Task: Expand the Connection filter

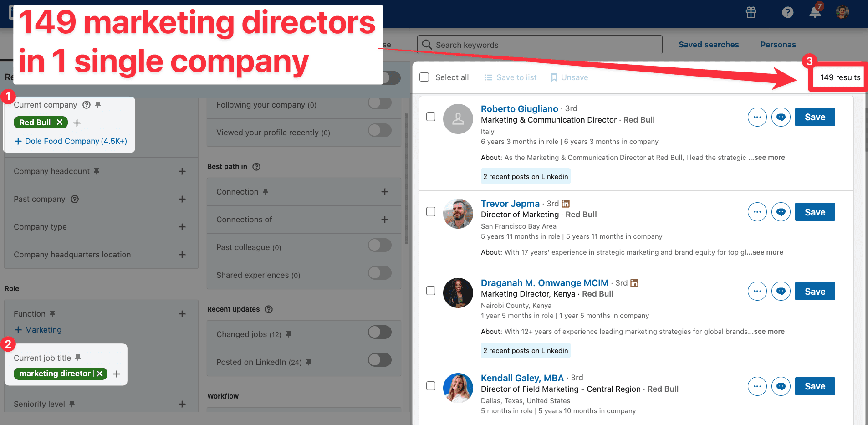Action: coord(385,192)
